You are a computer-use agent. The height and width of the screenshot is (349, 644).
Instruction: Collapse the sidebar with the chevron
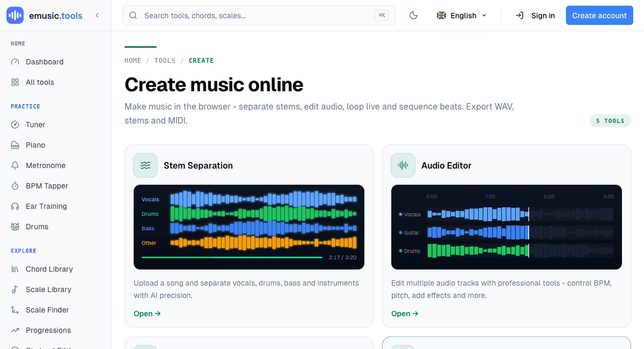(97, 16)
